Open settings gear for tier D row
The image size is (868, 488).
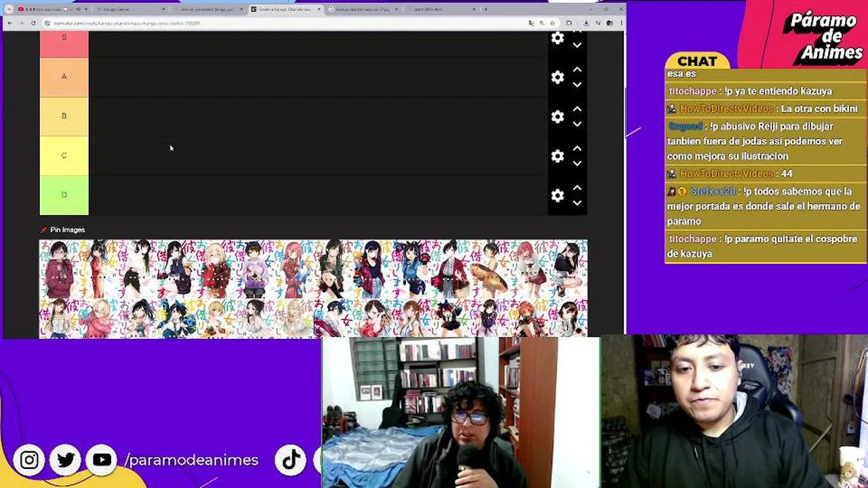coord(557,195)
